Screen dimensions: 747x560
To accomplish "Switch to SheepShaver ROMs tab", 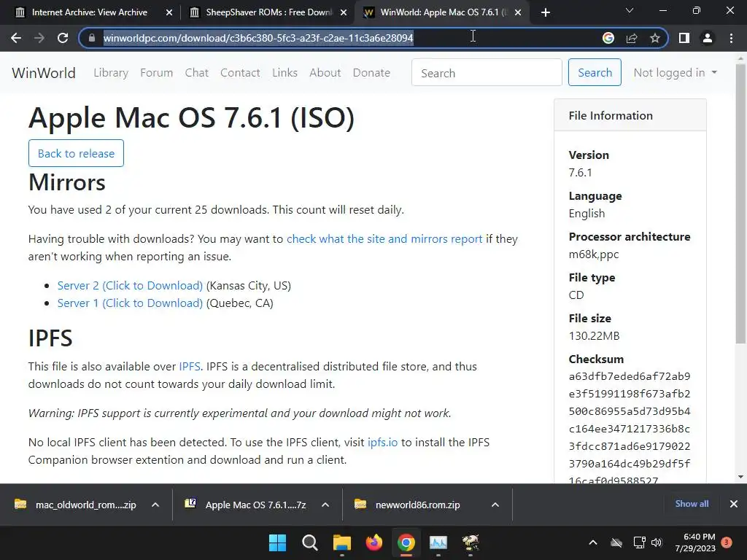I will coord(268,12).
